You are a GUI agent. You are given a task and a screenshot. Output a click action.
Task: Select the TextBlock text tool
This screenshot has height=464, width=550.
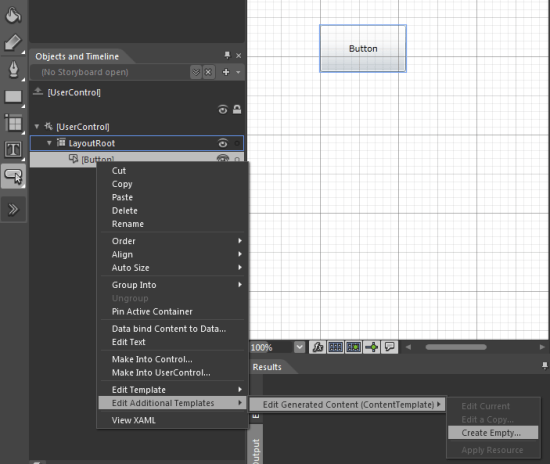point(13,149)
